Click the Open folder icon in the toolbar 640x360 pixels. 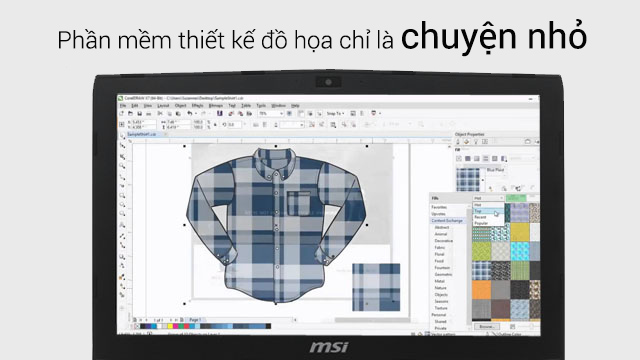click(131, 113)
